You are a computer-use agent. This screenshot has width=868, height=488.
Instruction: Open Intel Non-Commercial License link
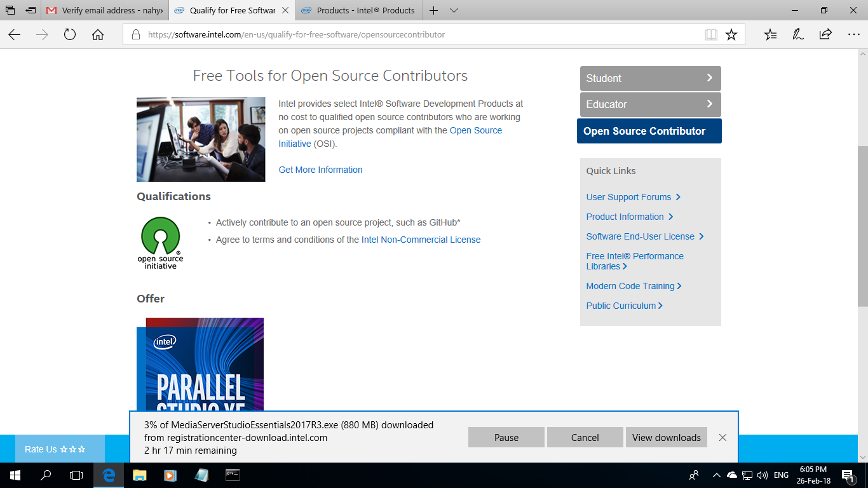click(x=421, y=240)
